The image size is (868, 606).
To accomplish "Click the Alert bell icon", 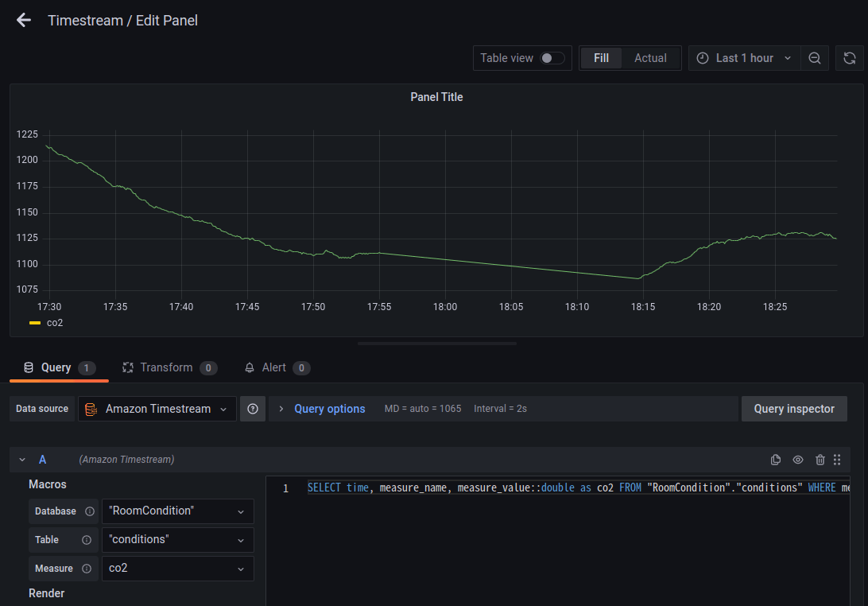I will pyautogui.click(x=250, y=367).
